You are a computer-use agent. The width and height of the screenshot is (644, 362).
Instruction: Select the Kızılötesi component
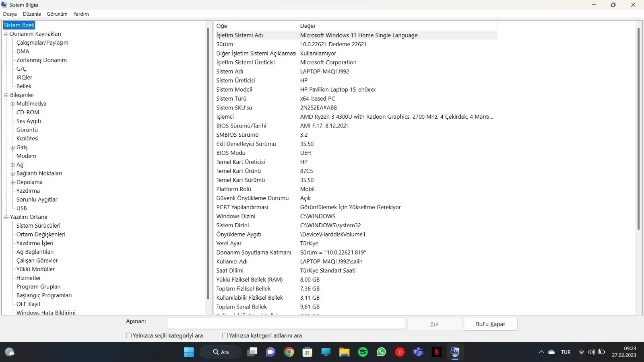[27, 139]
